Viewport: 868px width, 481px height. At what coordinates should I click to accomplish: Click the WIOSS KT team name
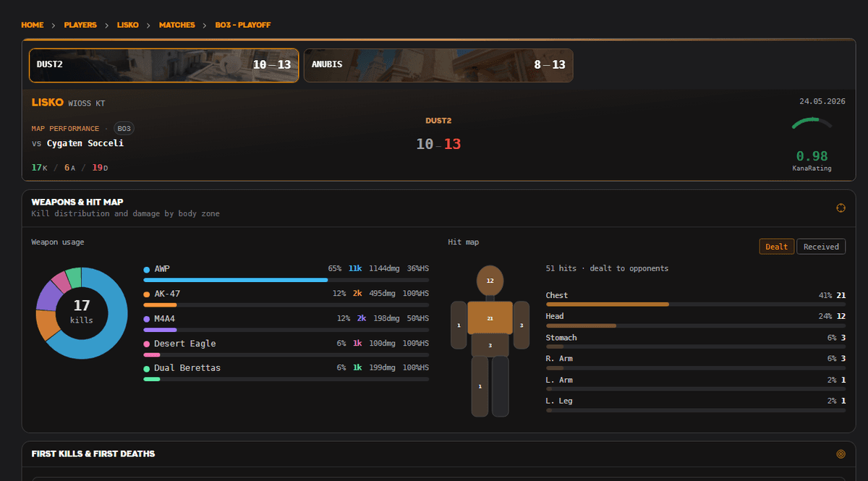tap(87, 103)
